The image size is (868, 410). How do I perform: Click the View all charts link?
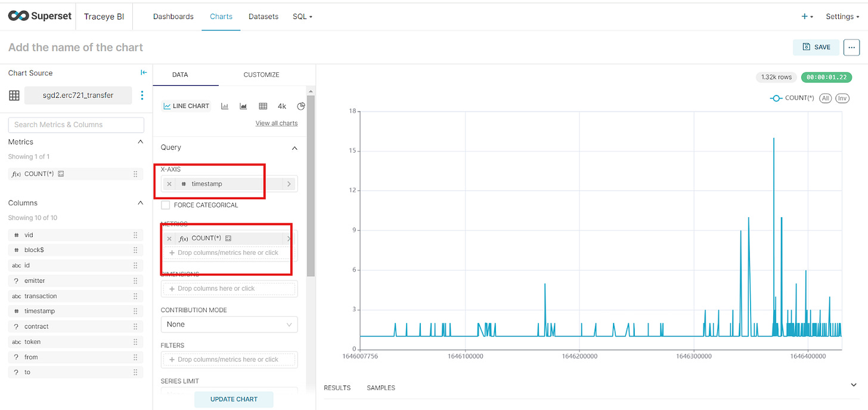click(277, 123)
